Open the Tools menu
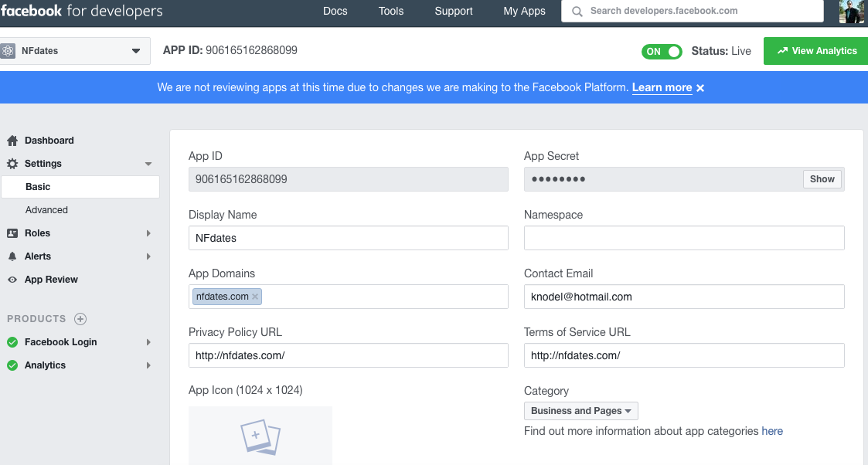Image resolution: width=868 pixels, height=465 pixels. 391,11
